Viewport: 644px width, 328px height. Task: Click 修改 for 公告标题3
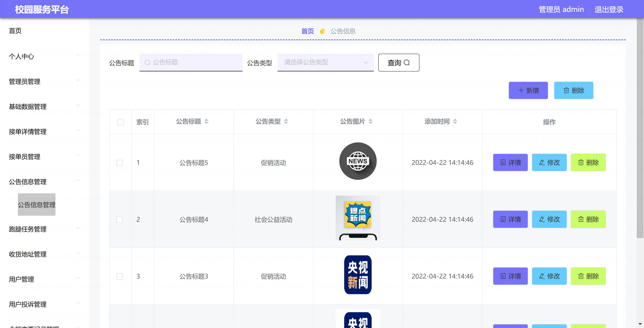click(549, 276)
